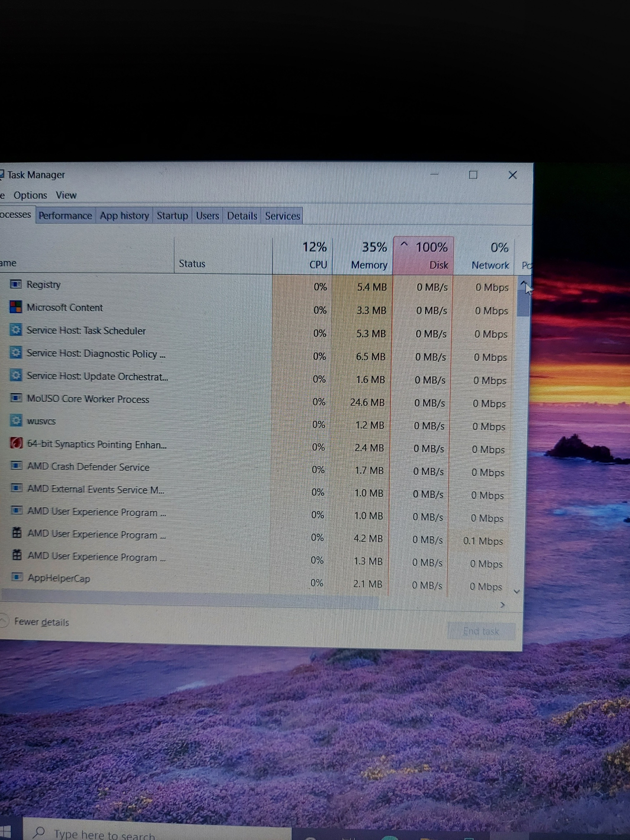
Task: Click the Service Host: Update Orchestrator gear icon
Action: (x=15, y=375)
